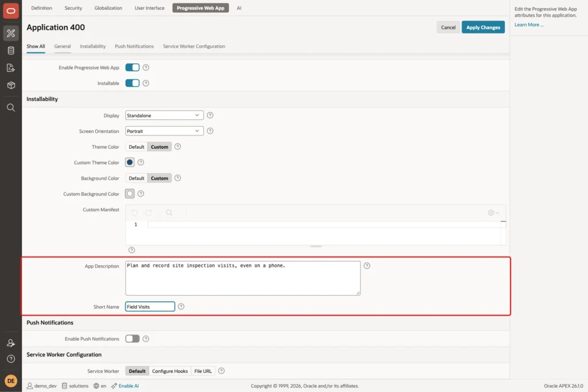Show help for Enable Progressive Web App
588x392 pixels.
coord(146,68)
